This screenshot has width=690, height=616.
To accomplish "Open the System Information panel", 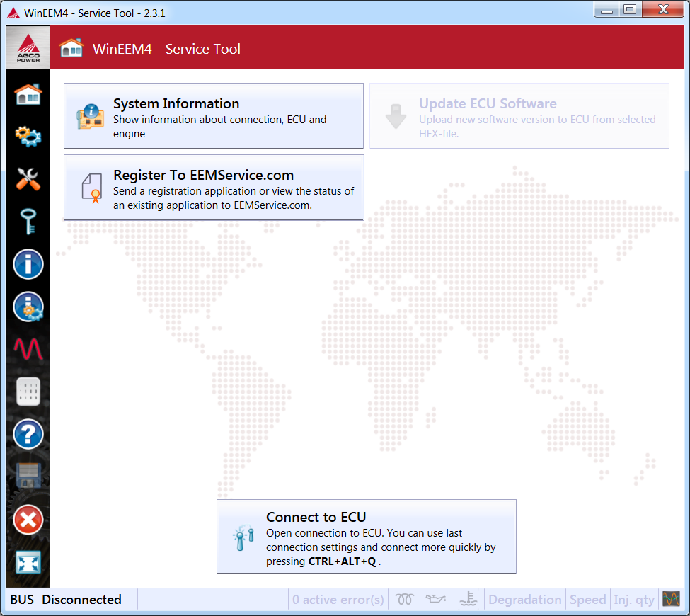I will 213,116.
